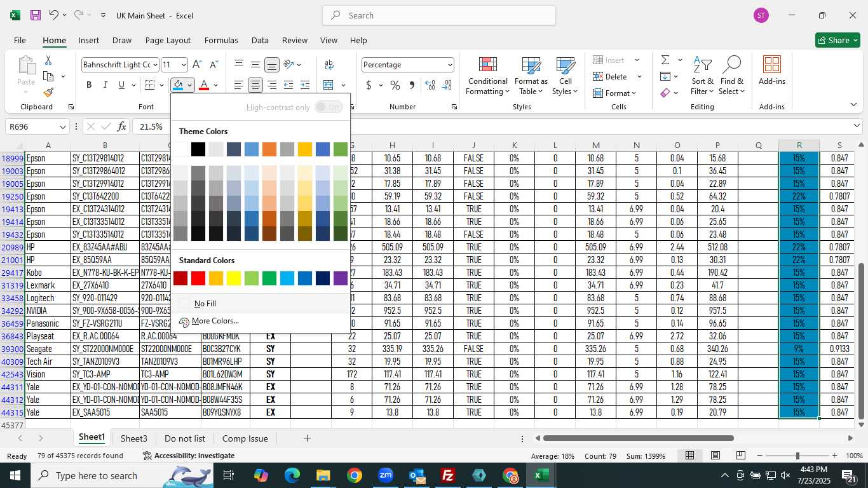Open the Font size dropdown
868x488 pixels.
coord(184,65)
